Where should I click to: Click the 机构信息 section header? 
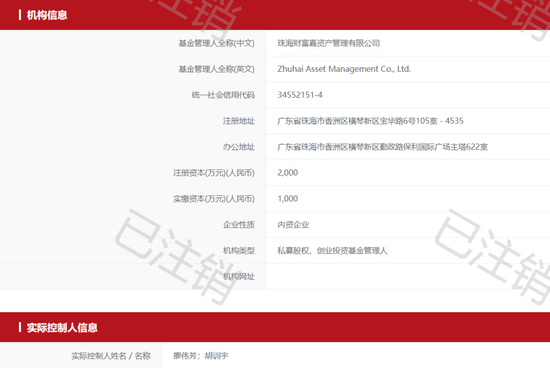[47, 15]
